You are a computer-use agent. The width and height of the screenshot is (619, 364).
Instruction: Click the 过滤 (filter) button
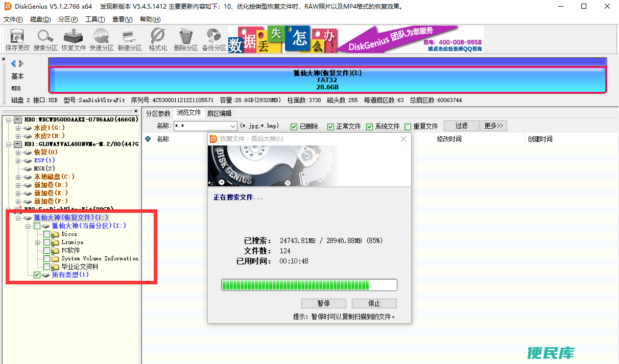click(x=462, y=126)
